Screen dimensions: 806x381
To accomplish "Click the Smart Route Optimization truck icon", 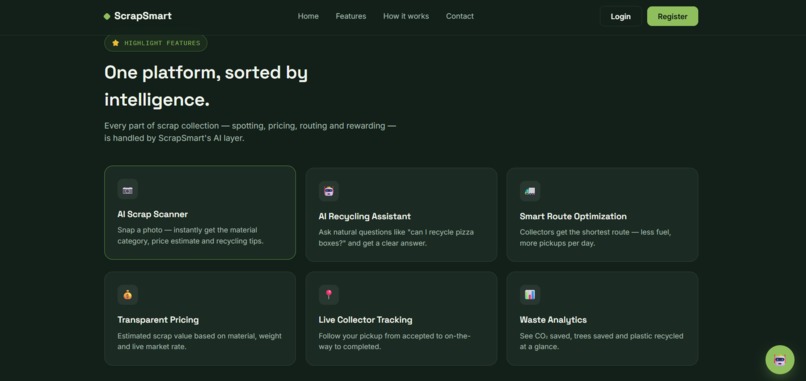I will [529, 191].
